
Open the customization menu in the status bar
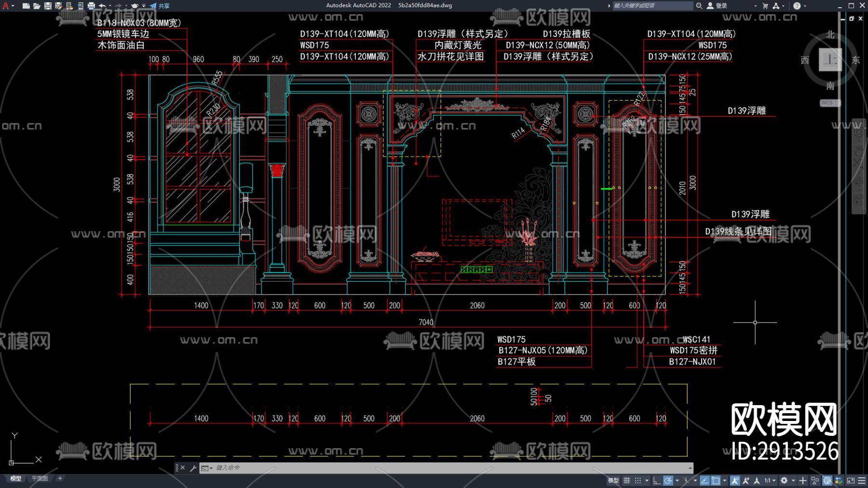pos(861,480)
